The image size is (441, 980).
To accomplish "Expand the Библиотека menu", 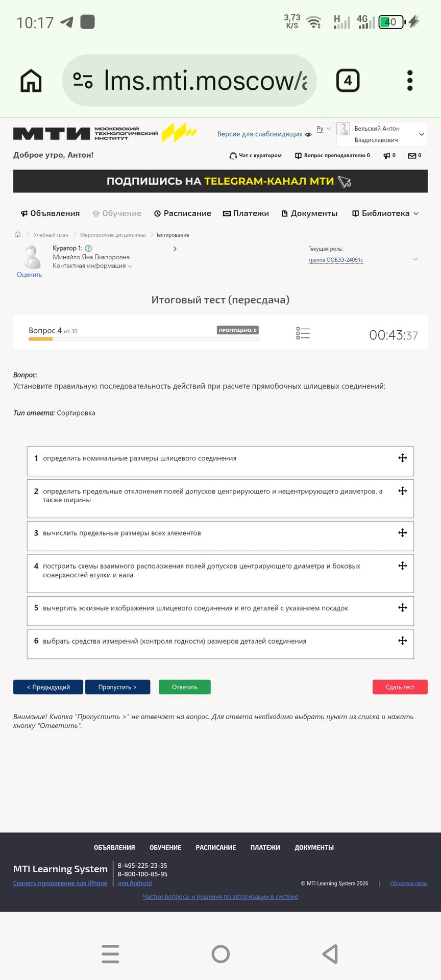I will click(x=385, y=213).
